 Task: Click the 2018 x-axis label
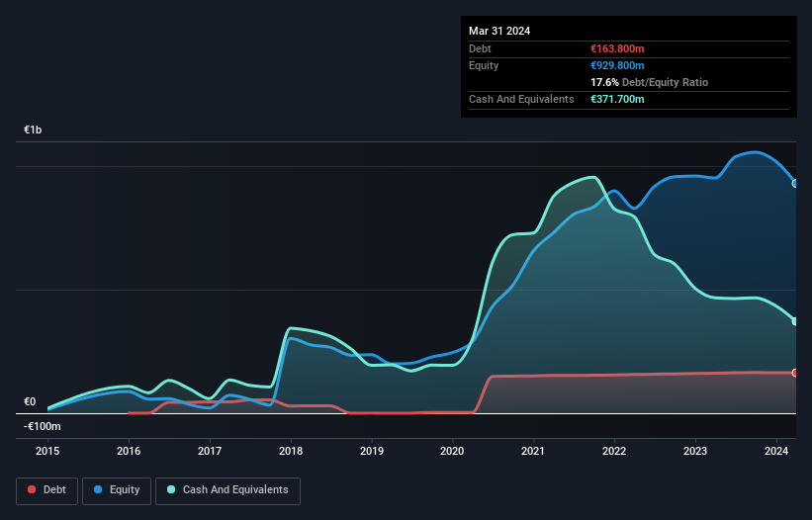click(291, 451)
